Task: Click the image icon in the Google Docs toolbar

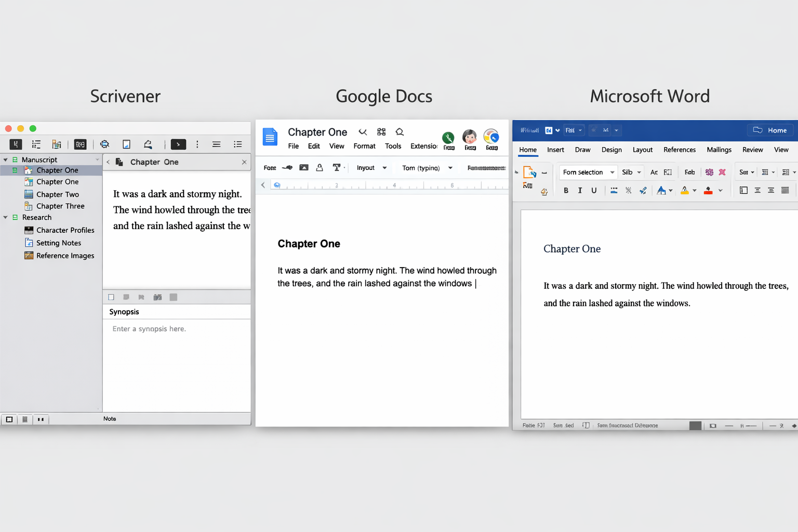Action: (304, 168)
